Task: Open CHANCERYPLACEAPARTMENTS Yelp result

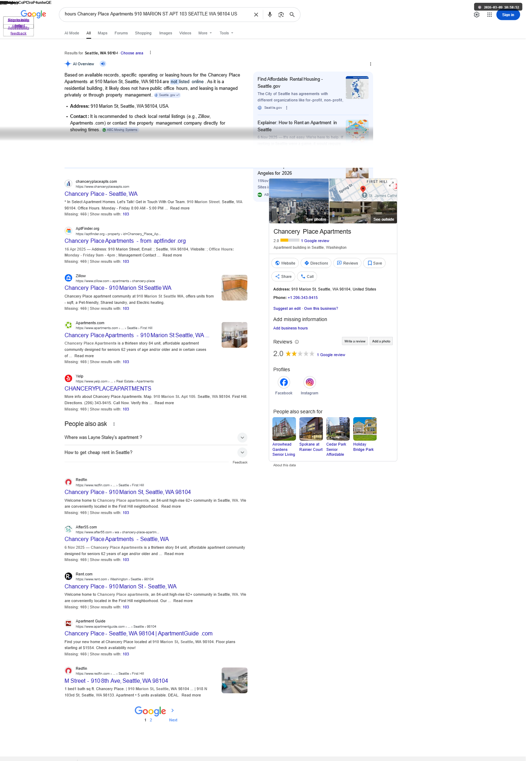Action: 108,388
